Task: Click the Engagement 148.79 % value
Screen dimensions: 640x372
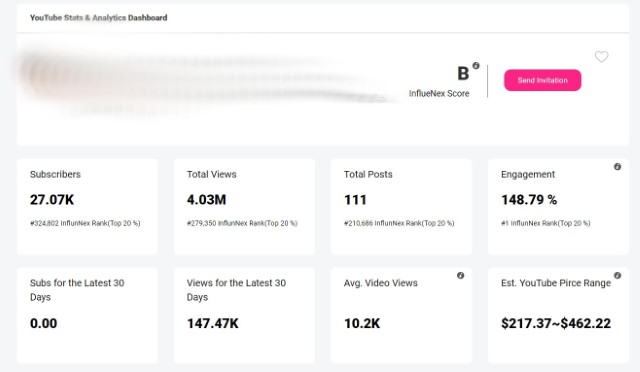Action: (x=529, y=200)
